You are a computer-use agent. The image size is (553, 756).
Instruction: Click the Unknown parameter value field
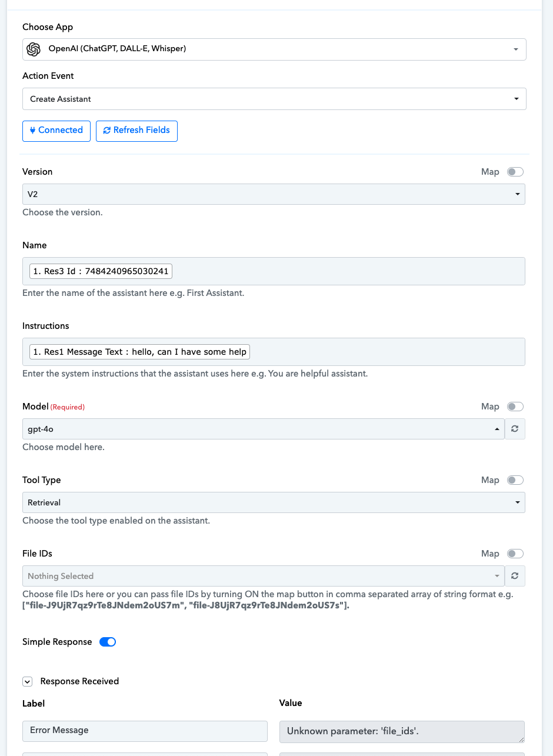point(402,732)
